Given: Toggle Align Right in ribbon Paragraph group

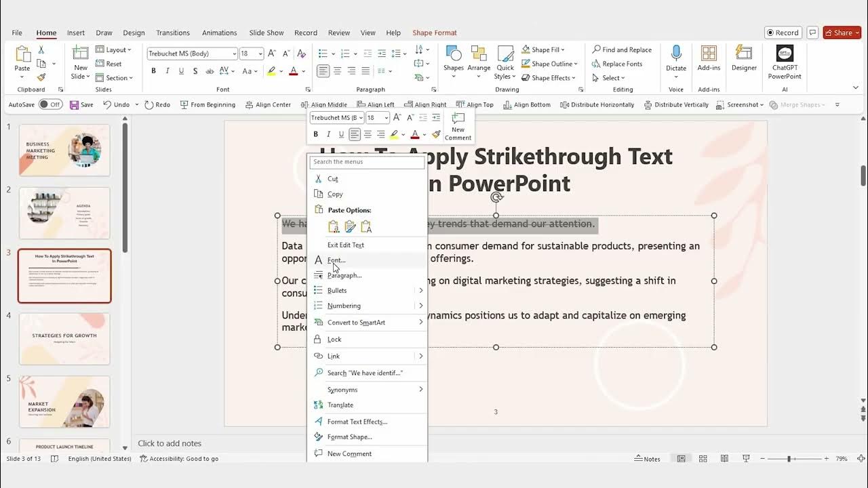Looking at the screenshot, I should point(351,71).
